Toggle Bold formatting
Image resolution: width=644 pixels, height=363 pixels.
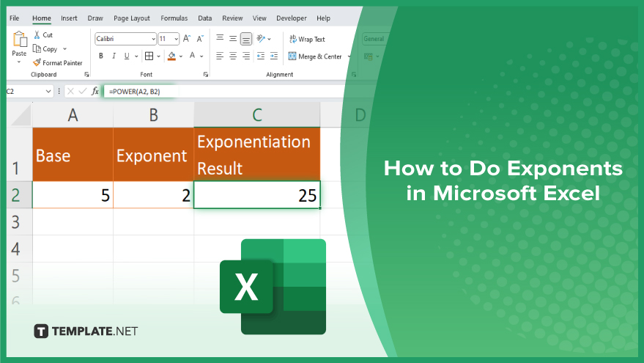coord(101,56)
